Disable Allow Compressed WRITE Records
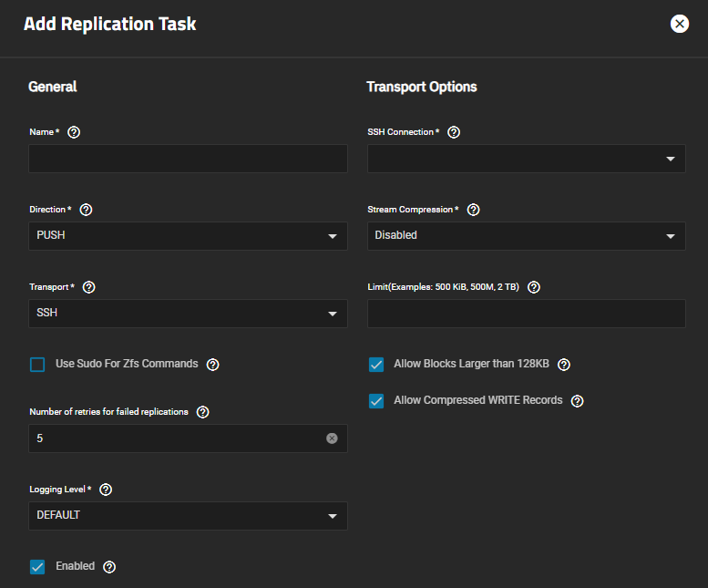Viewport: 708px width, 588px height. click(x=376, y=401)
